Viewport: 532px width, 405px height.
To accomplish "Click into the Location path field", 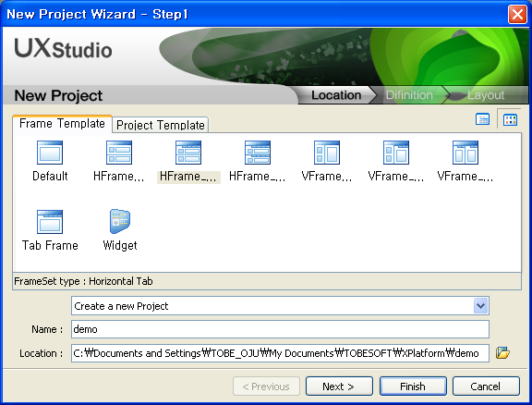I will coord(280,353).
